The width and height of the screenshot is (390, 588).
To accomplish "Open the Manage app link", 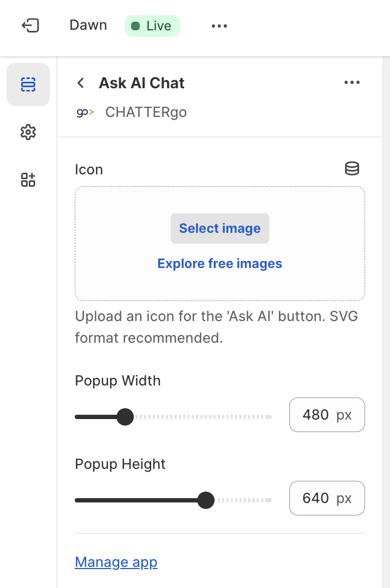I will pyautogui.click(x=116, y=562).
